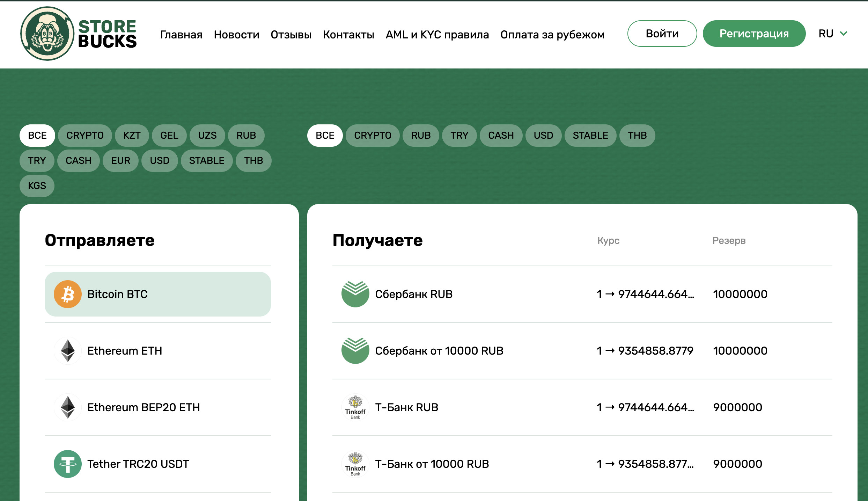This screenshot has height=501, width=868.
Task: Open the Новости menu page
Action: [x=236, y=35]
